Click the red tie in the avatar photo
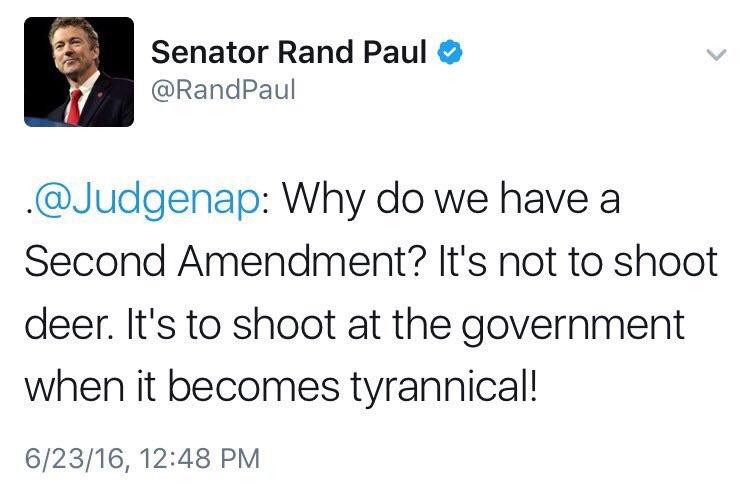The width and height of the screenshot is (750, 489). click(74, 107)
